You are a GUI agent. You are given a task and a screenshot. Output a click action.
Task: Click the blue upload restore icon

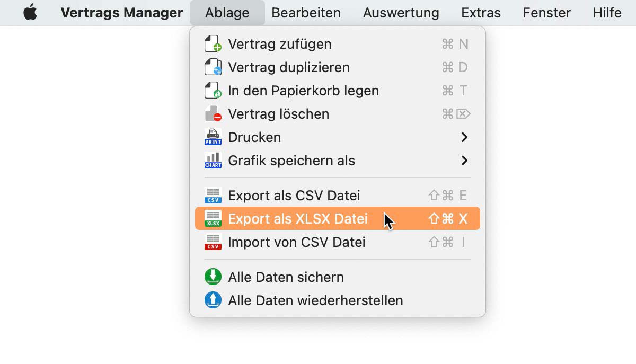[213, 300]
